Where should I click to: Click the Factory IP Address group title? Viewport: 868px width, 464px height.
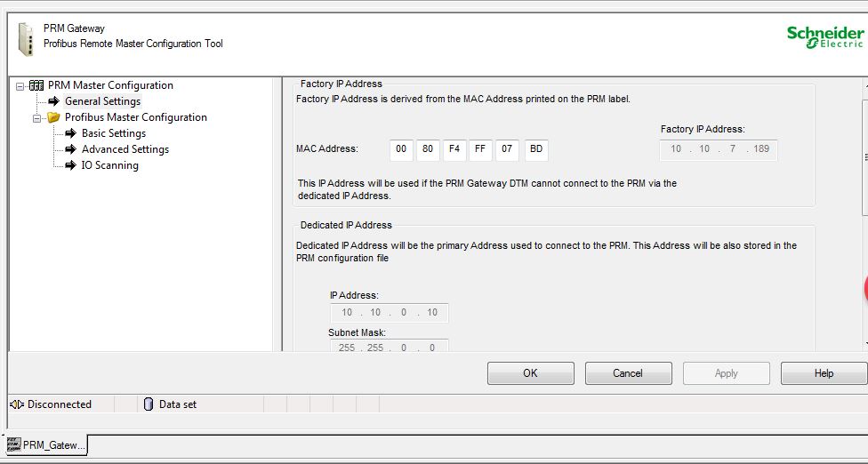[x=341, y=84]
